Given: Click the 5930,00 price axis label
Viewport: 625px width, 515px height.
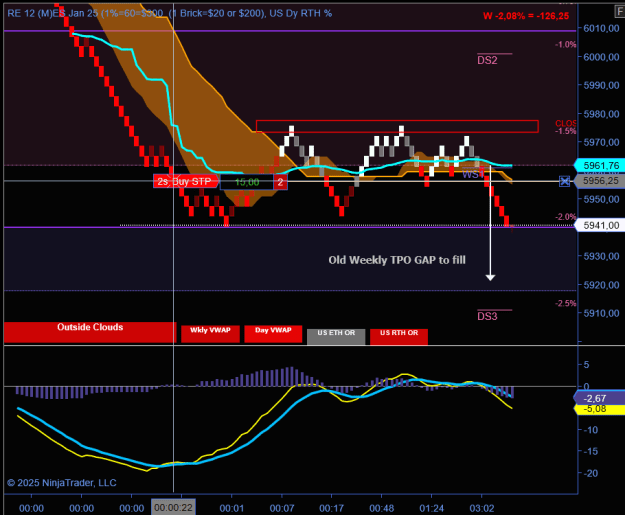Looking at the screenshot, I should [601, 256].
